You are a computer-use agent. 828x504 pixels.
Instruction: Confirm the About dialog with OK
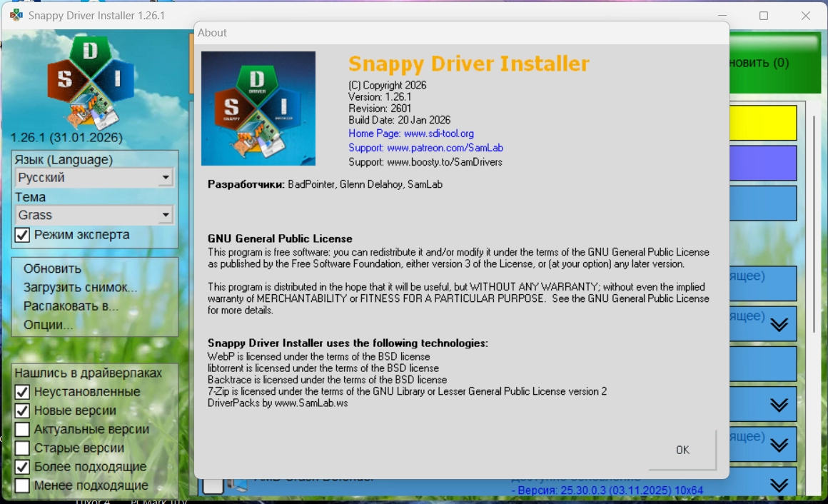(682, 450)
